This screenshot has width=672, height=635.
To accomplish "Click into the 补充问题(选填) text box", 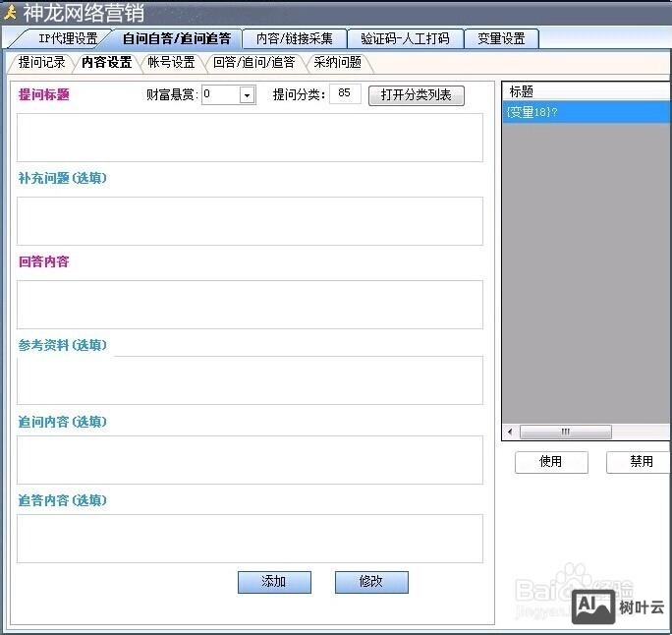I will 250,221.
